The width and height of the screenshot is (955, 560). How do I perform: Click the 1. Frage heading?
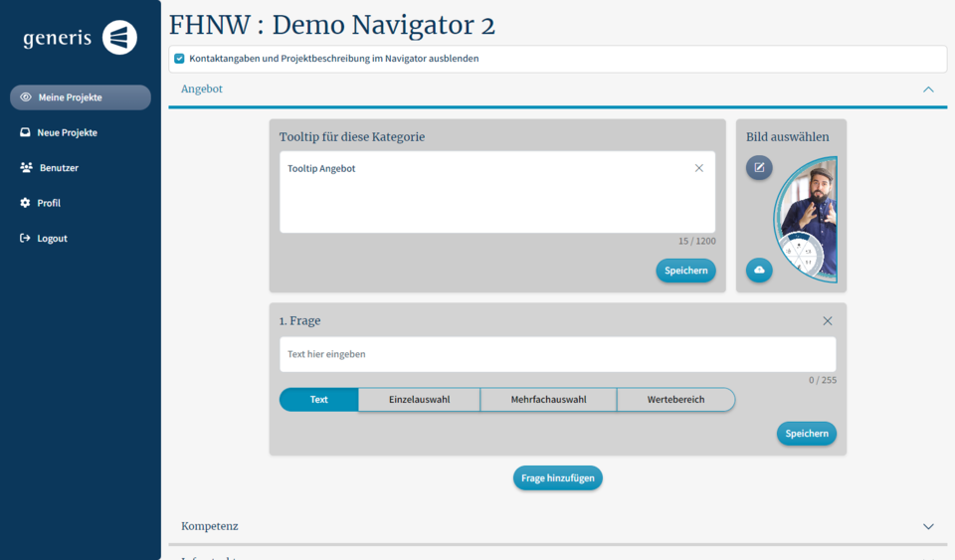[299, 321]
